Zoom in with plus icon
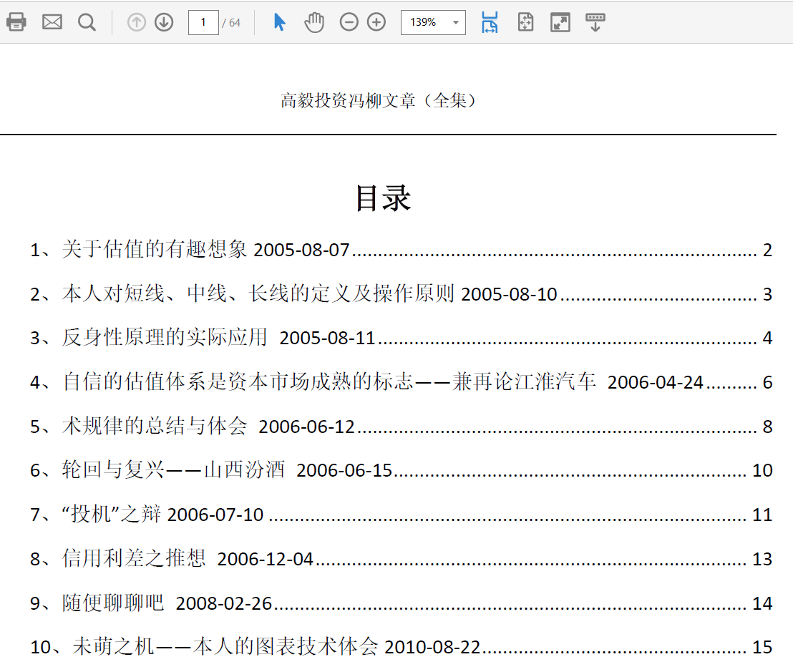The width and height of the screenshot is (793, 672). pyautogui.click(x=376, y=22)
